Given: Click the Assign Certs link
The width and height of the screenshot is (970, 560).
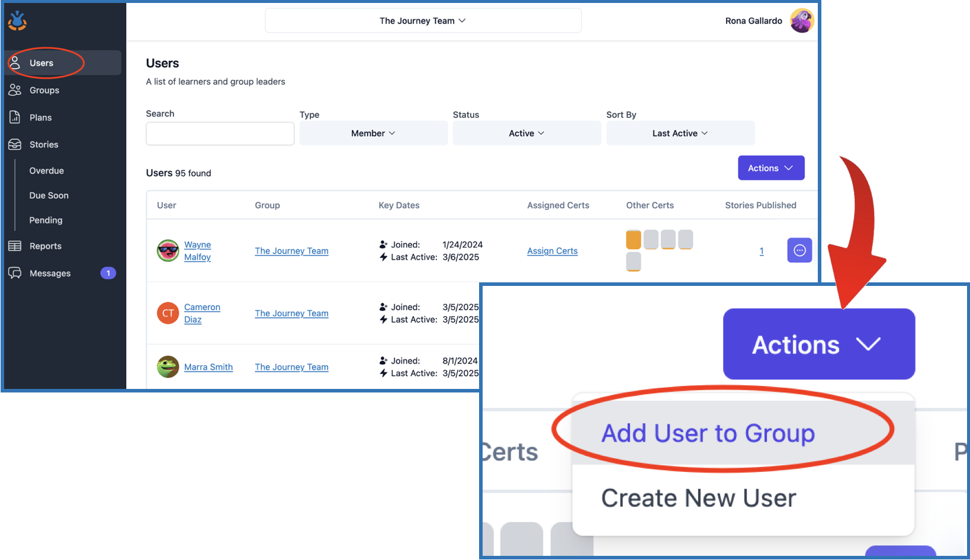Looking at the screenshot, I should (x=552, y=251).
